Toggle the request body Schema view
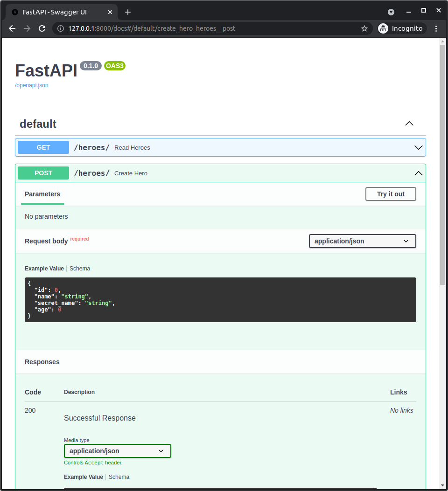 79,268
